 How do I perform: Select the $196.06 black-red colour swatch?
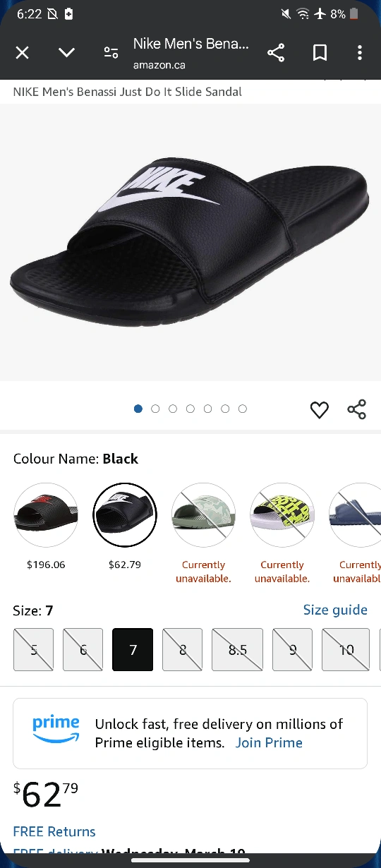pos(46,515)
